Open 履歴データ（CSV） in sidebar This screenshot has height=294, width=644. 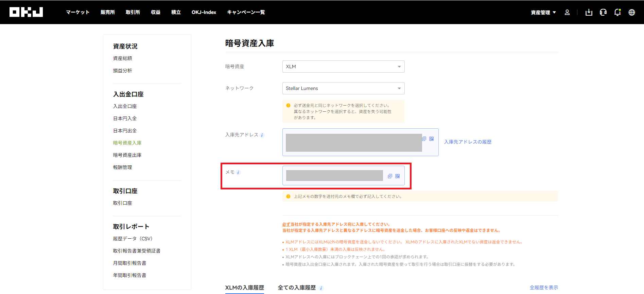click(x=133, y=239)
